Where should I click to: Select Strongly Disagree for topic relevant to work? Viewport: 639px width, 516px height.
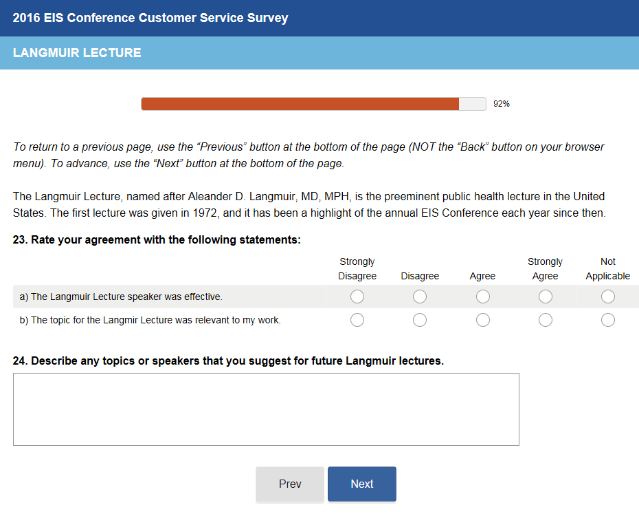coord(357,320)
